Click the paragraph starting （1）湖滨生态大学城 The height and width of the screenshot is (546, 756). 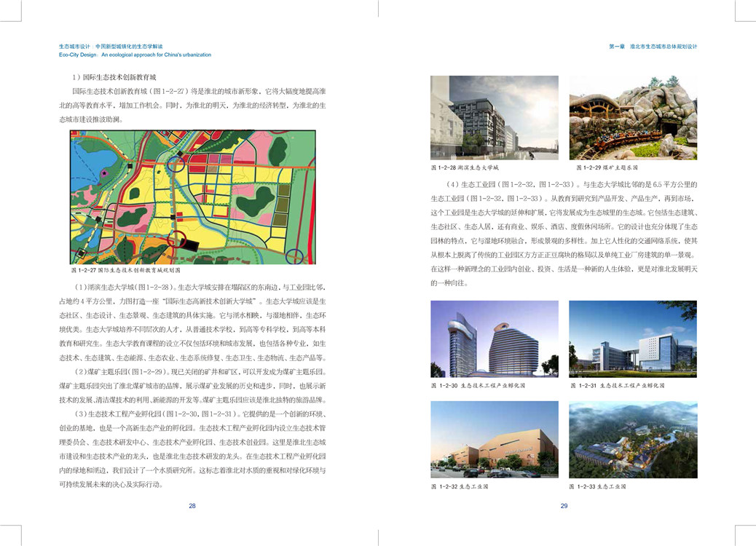click(192, 323)
